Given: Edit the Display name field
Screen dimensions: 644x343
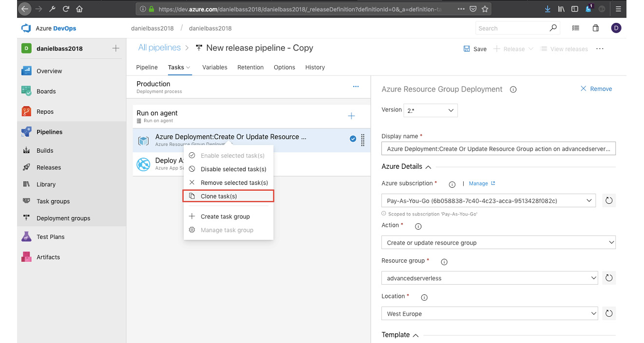Looking at the screenshot, I should pyautogui.click(x=498, y=149).
